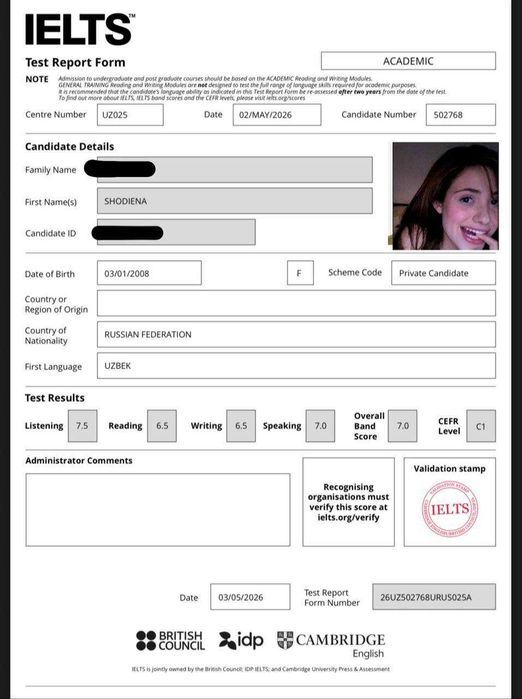Click the 'Scheme Code' label
The height and width of the screenshot is (699, 522).
pyautogui.click(x=355, y=272)
